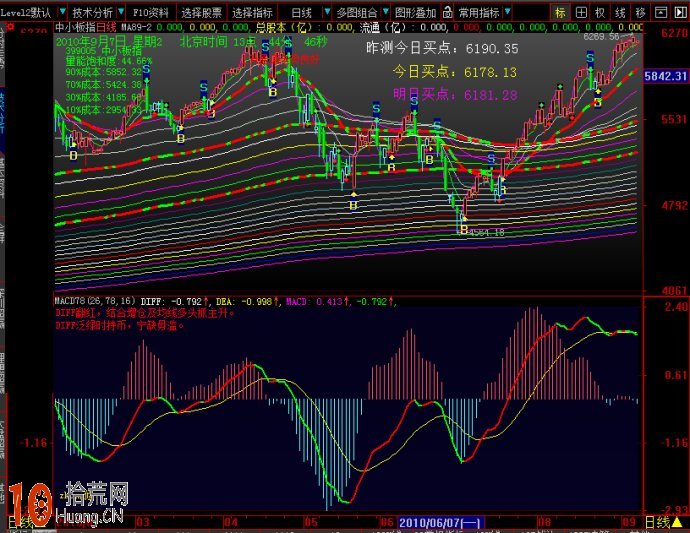The height and width of the screenshot is (533, 690).
Task: Click 明日买点 6181.28 text
Action: 455,95
